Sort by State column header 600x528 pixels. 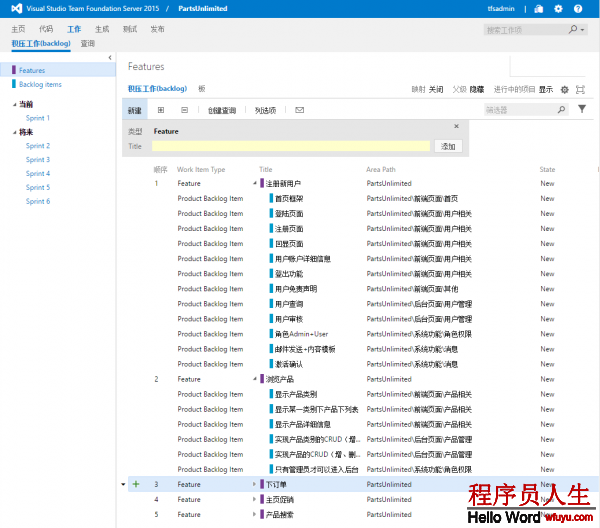click(547, 169)
